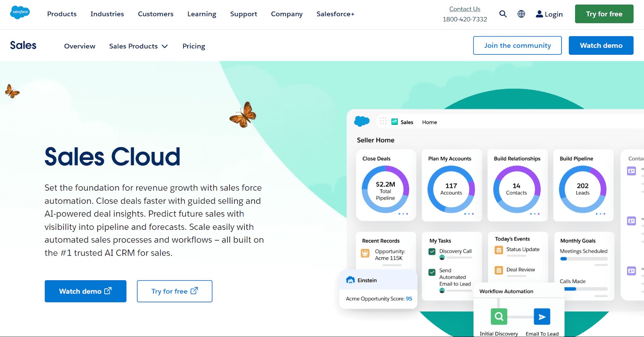Click the Close Deals pipeline donut chart

click(385, 189)
